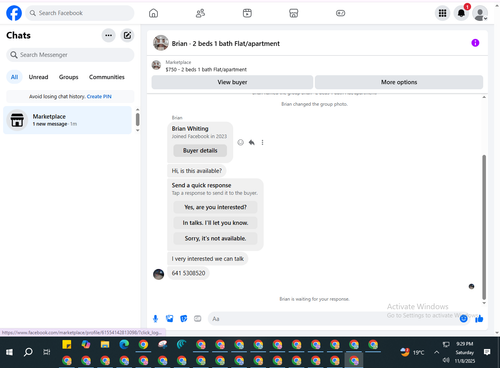Open the Video/Reels icon in top bar
The height and width of the screenshot is (368, 500).
(247, 13)
